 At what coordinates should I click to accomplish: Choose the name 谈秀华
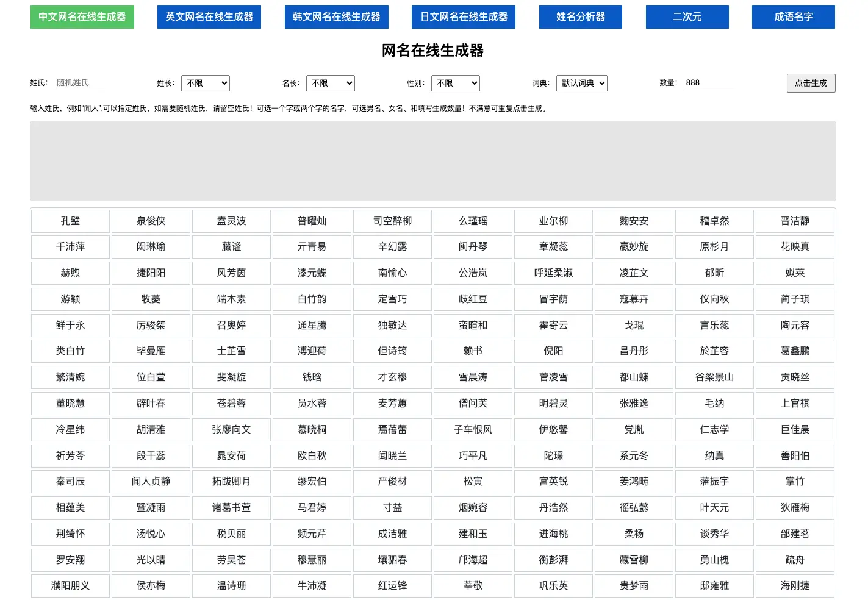coord(715,534)
